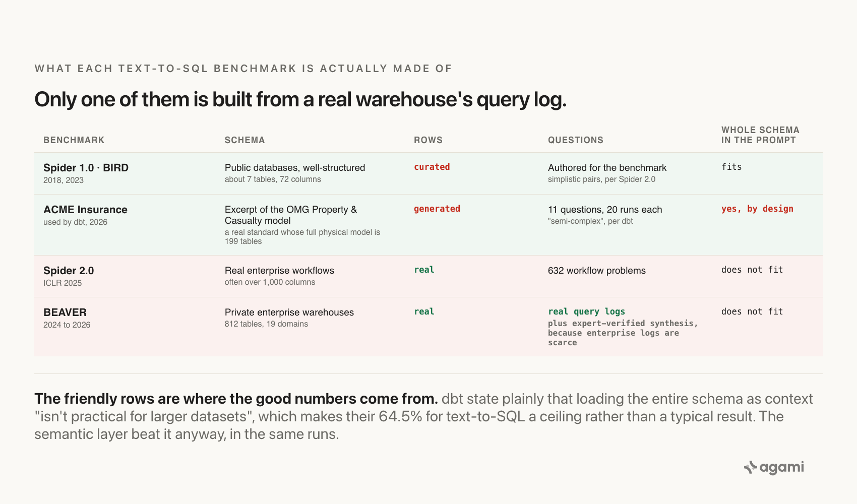Click the 'Spider 2.0' benchmark name

tap(69, 271)
